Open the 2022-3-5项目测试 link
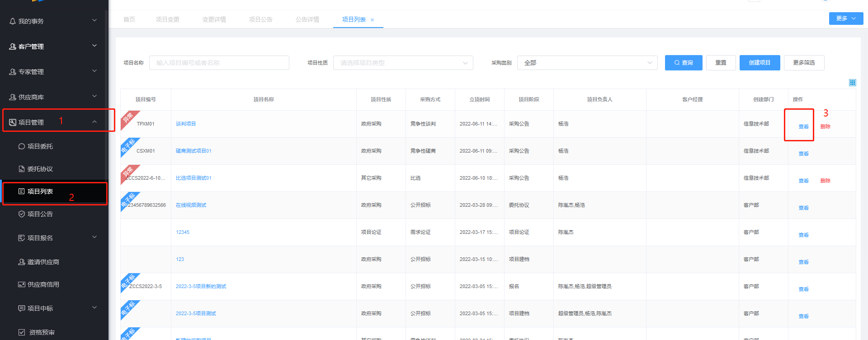Viewport: 868px width, 340px height. tap(196, 313)
